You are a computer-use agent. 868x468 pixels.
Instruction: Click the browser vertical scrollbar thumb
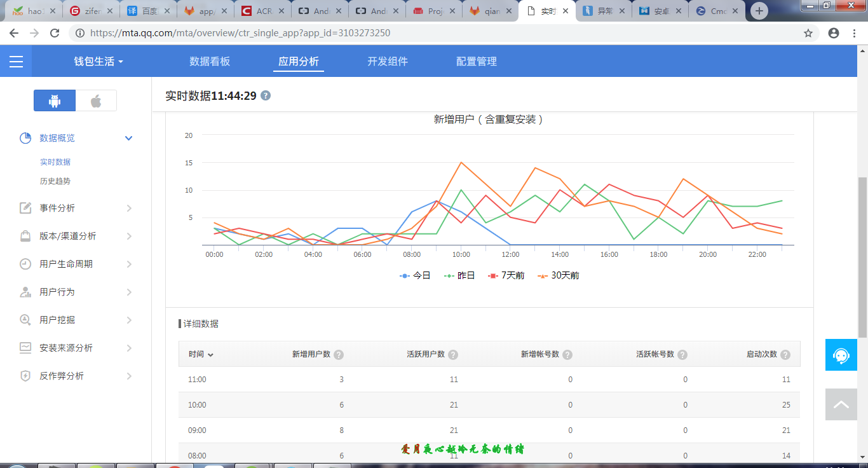point(862,257)
